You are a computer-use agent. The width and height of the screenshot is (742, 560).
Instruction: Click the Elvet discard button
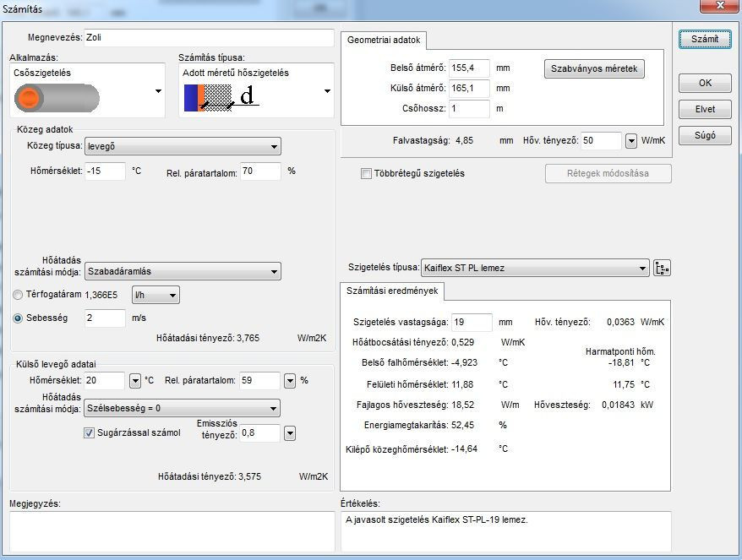(705, 109)
